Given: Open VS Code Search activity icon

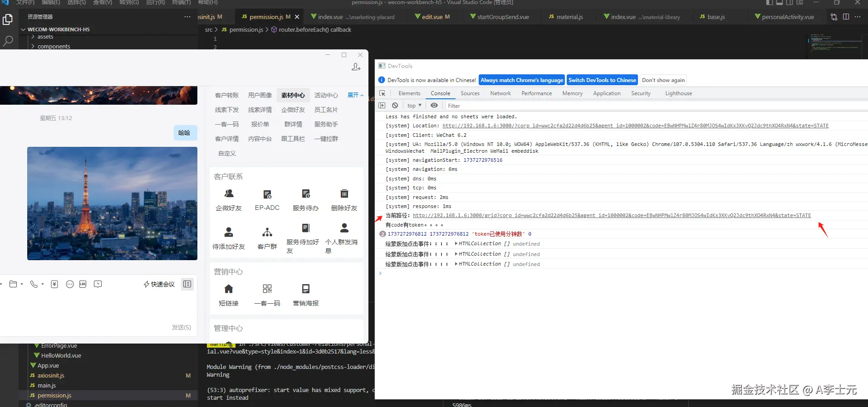Looking at the screenshot, I should pos(8,41).
